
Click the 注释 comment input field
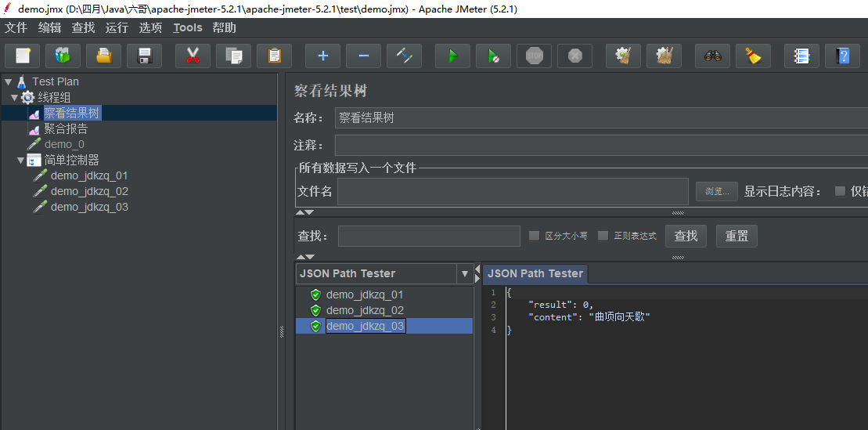tap(601, 146)
